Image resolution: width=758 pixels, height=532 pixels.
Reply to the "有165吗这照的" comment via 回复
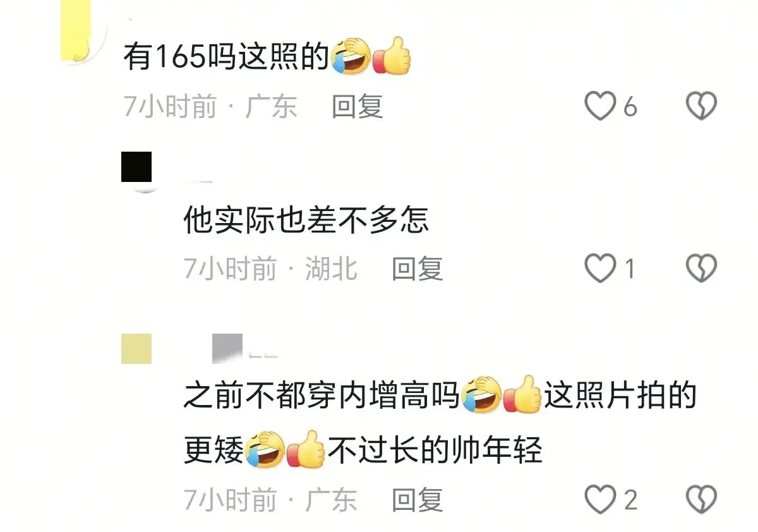click(x=358, y=107)
